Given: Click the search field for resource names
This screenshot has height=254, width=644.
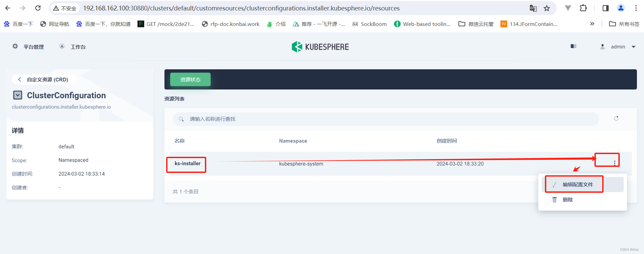Looking at the screenshot, I should click(386, 119).
